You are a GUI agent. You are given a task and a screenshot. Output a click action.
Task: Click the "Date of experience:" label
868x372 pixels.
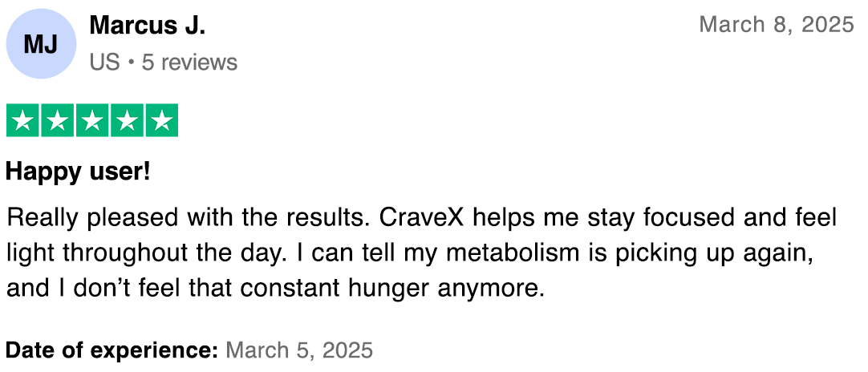[112, 350]
